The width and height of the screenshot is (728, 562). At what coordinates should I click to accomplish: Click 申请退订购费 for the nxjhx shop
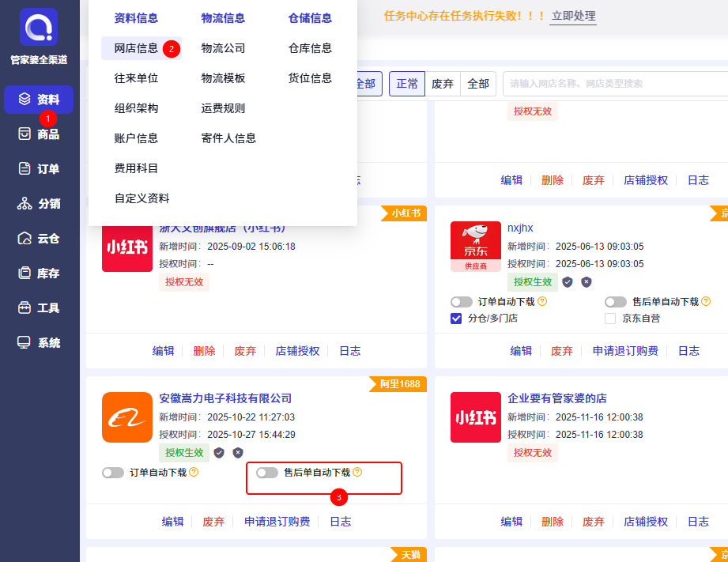(x=625, y=351)
